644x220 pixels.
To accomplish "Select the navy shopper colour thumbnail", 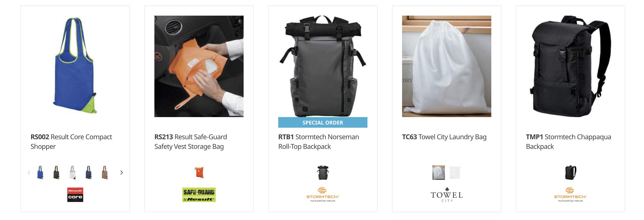I will click(x=89, y=172).
